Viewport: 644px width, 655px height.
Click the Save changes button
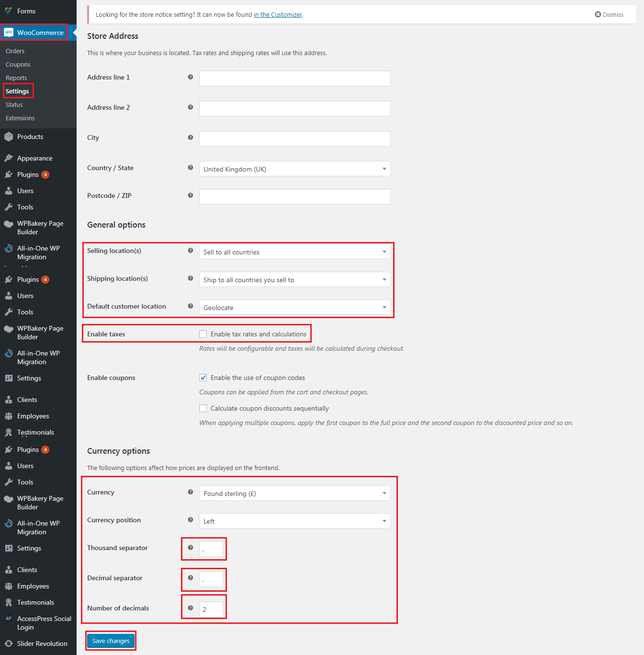click(111, 641)
